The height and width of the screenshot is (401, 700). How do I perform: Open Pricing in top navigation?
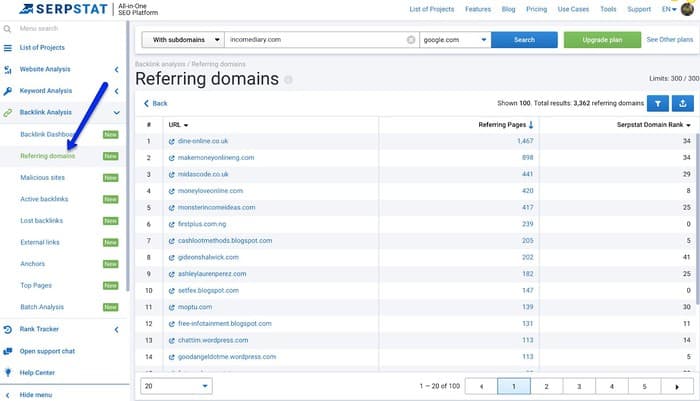pyautogui.click(x=536, y=9)
